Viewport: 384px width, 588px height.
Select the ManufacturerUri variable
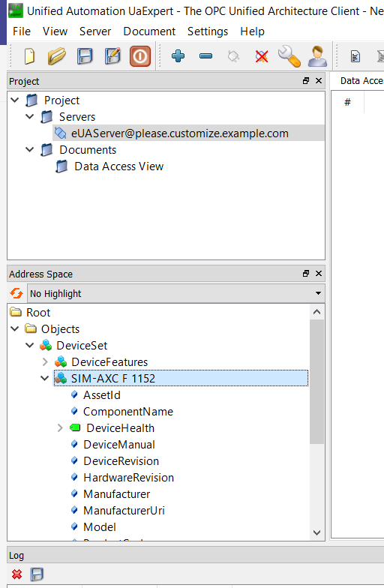click(124, 510)
